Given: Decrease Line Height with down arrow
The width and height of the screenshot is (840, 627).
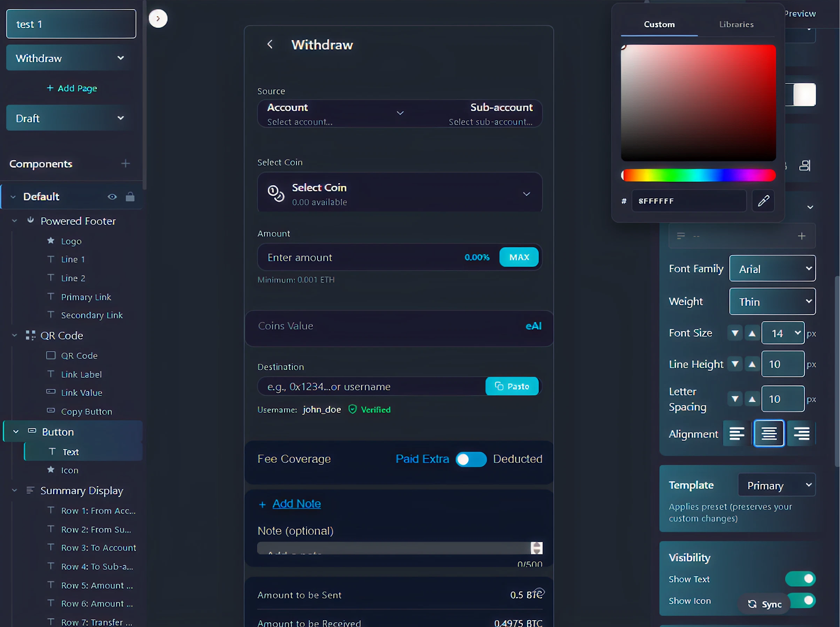Looking at the screenshot, I should click(735, 364).
